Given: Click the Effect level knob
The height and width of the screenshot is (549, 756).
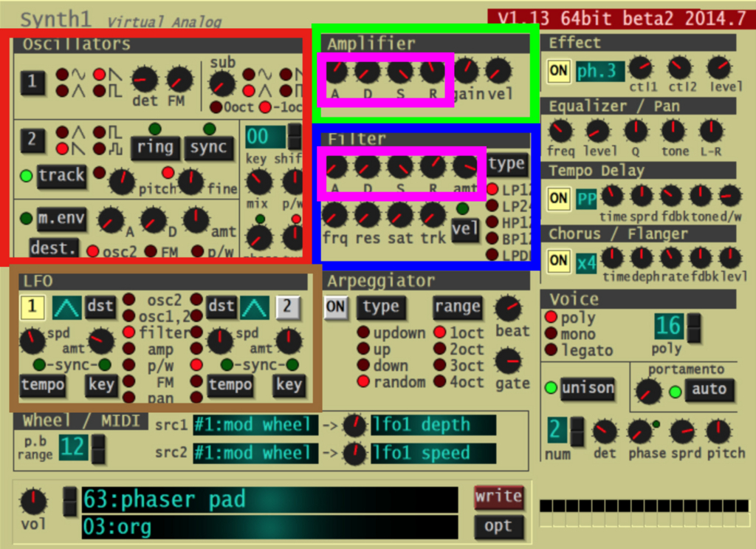Looking at the screenshot, I should point(719,68).
